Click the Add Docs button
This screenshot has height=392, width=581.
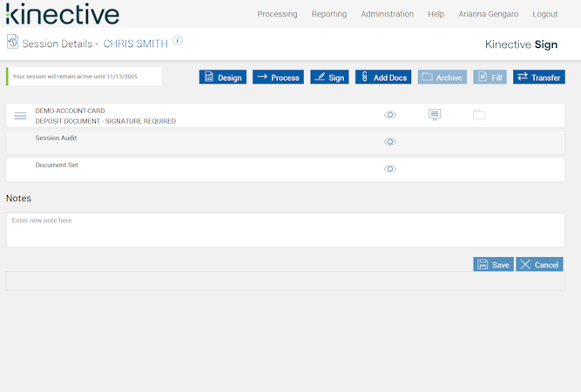[383, 77]
